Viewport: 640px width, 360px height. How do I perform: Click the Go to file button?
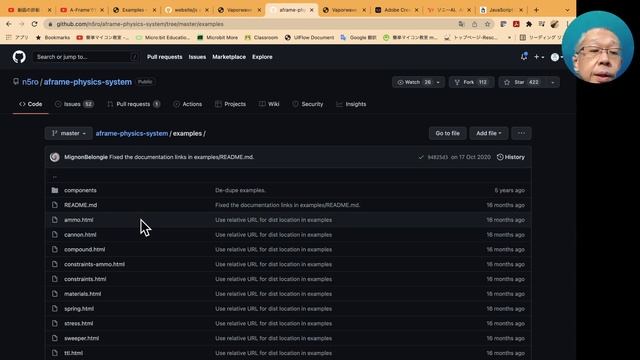click(447, 133)
